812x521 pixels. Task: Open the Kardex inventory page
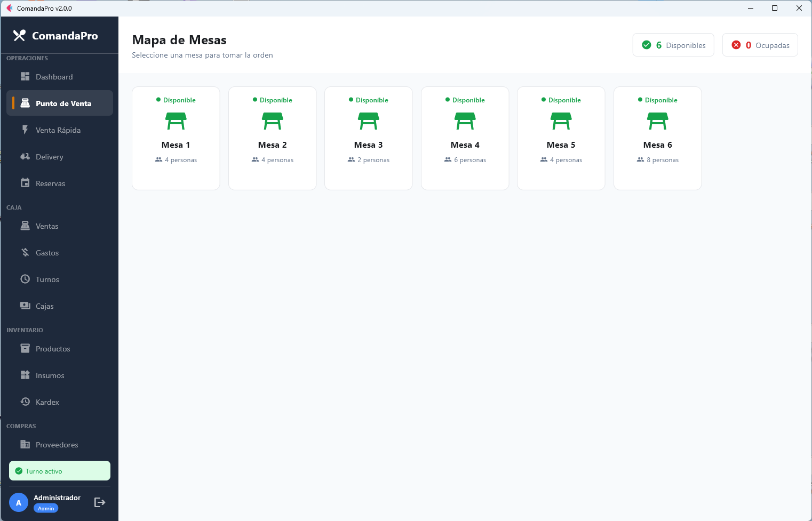(60, 402)
